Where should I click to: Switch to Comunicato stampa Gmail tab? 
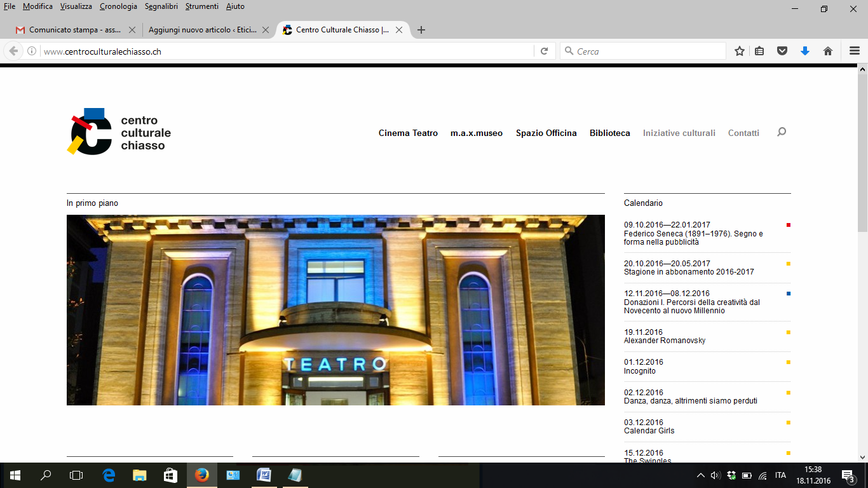pos(76,30)
